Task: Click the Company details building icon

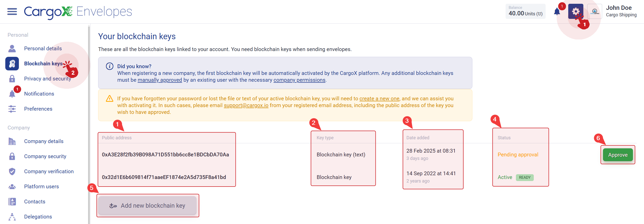Action: pyautogui.click(x=12, y=141)
